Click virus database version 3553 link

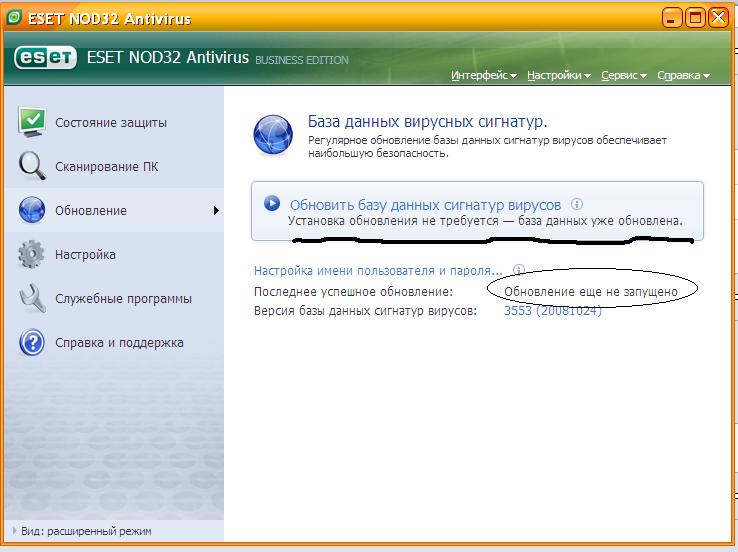coord(553,311)
